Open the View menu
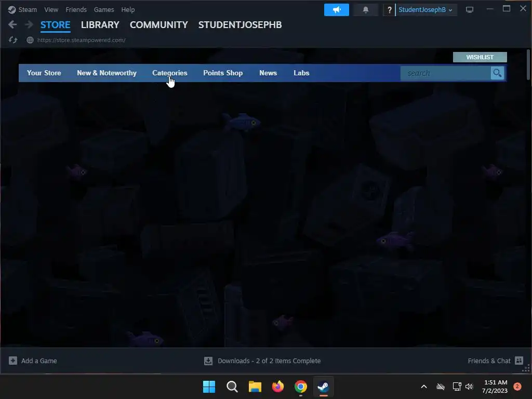 (51, 9)
